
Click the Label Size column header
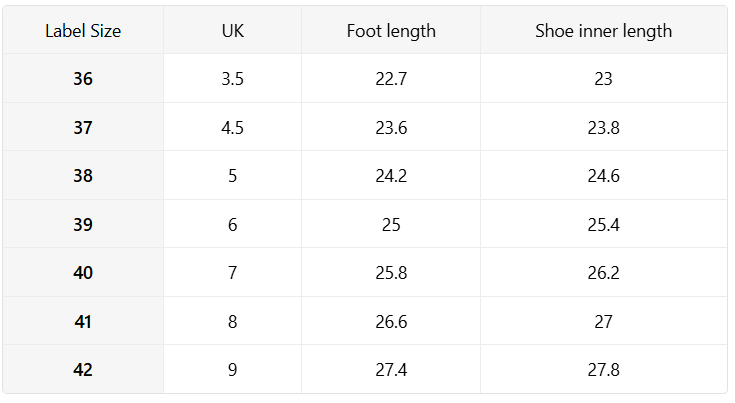click(x=83, y=31)
